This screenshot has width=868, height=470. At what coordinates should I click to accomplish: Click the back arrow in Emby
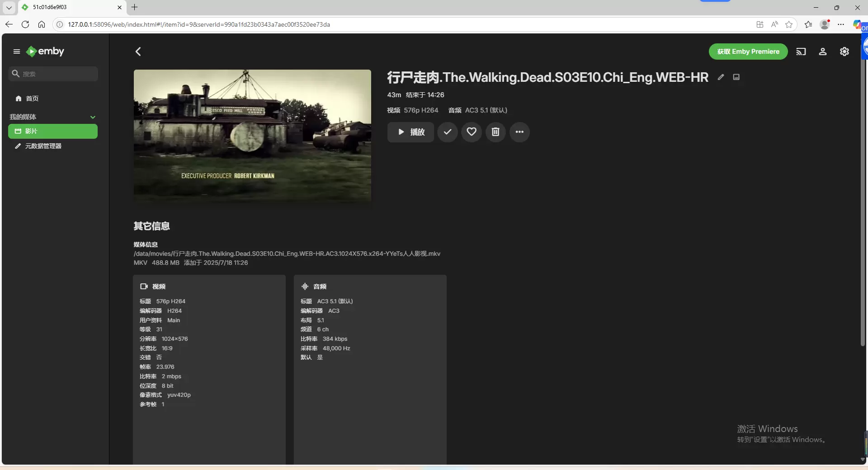click(138, 52)
